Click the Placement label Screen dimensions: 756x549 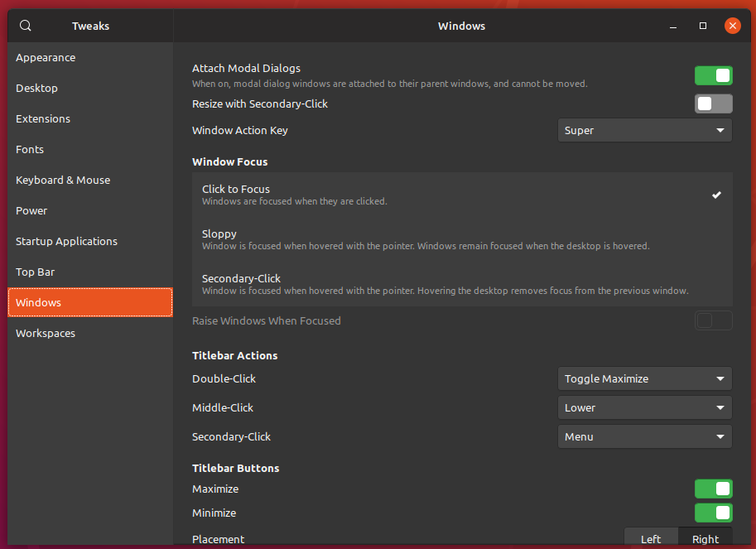tap(219, 539)
